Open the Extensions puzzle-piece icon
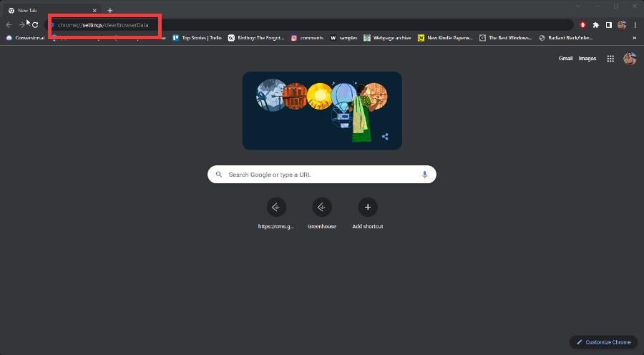The height and width of the screenshot is (355, 644). coord(595,25)
